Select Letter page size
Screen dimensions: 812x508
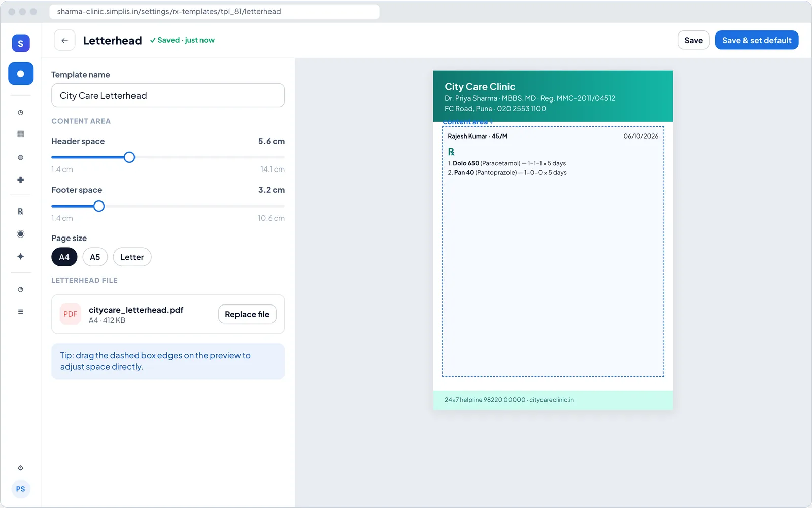coord(132,257)
